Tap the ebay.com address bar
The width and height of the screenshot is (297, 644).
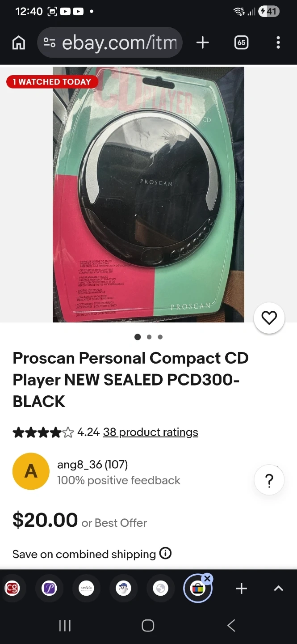tap(110, 42)
